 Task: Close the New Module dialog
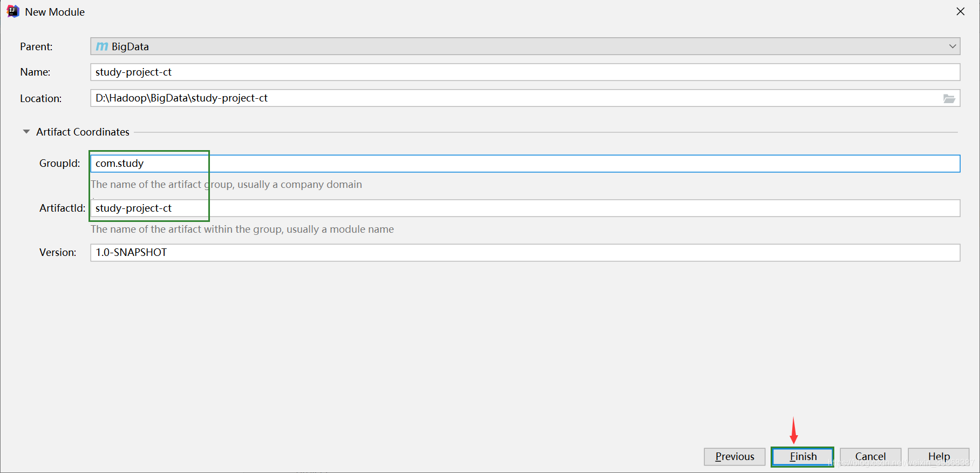pos(961,11)
